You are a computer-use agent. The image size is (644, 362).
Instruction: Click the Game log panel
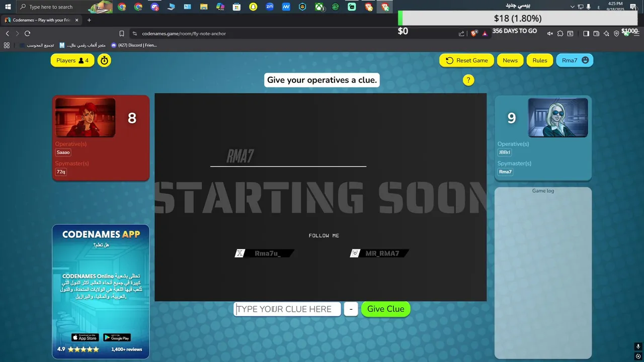pyautogui.click(x=543, y=273)
